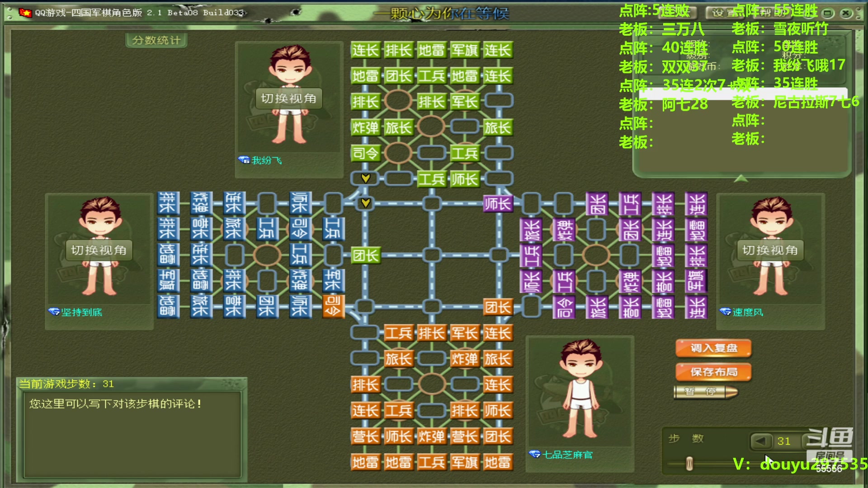Select the green 军长 piece
Screen dimensions: 868x488
464,102
